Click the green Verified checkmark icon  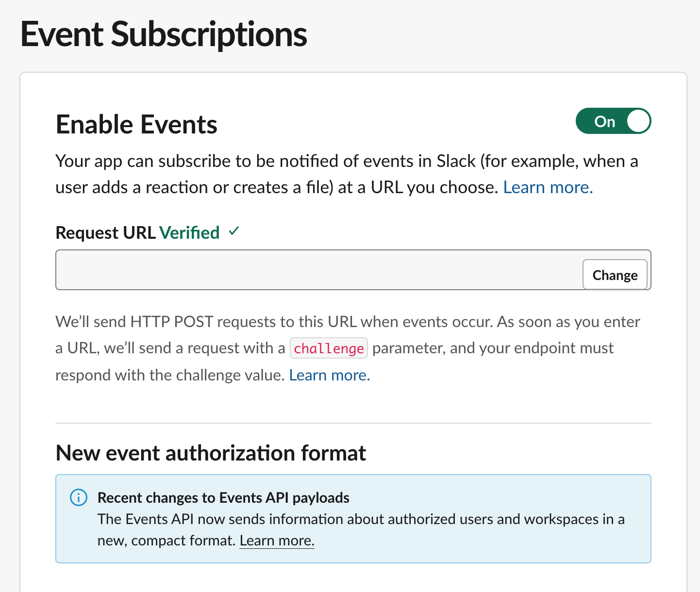234,231
